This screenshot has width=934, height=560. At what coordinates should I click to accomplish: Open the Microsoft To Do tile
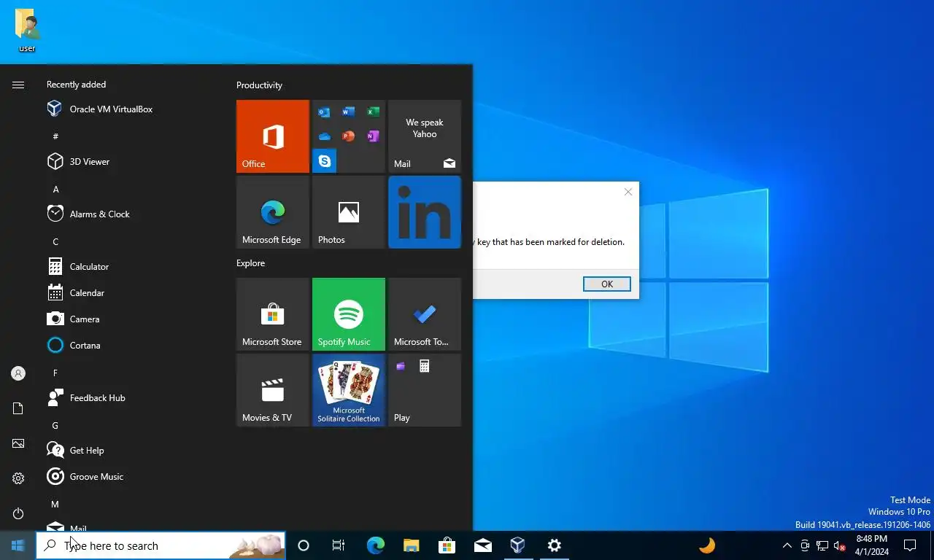click(x=425, y=314)
